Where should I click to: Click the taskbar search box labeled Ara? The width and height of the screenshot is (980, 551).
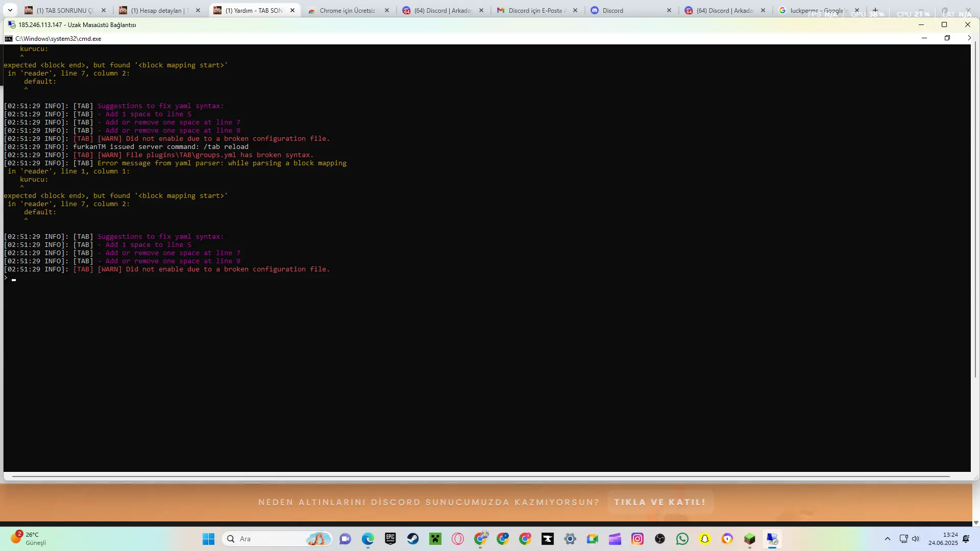click(277, 539)
